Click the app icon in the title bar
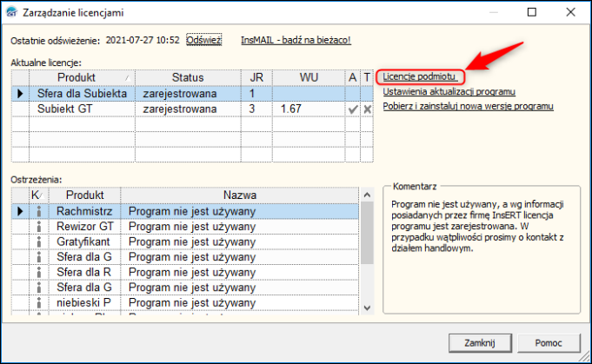Viewport: 592px width, 364px height. [12, 12]
